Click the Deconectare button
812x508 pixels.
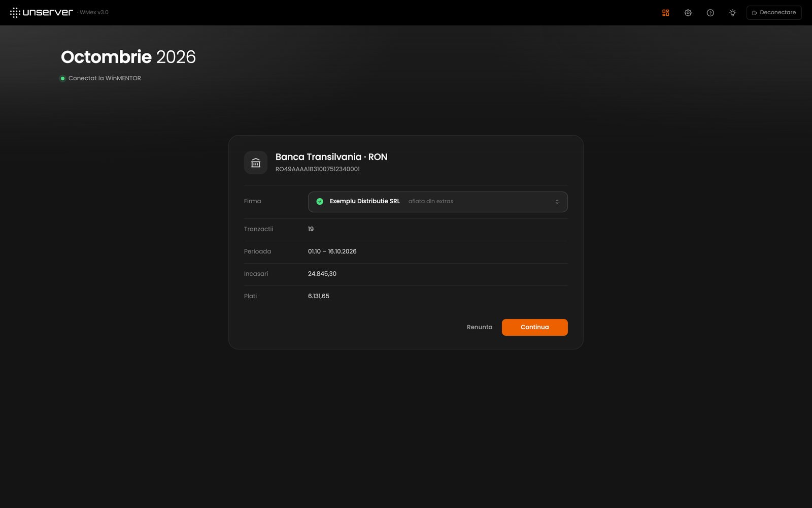pyautogui.click(x=774, y=13)
